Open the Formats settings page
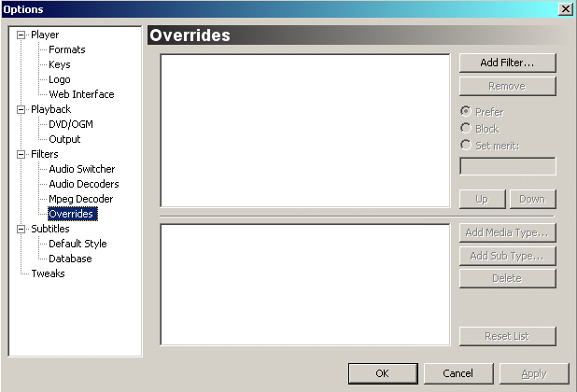This screenshot has height=392, width=577. tap(67, 49)
